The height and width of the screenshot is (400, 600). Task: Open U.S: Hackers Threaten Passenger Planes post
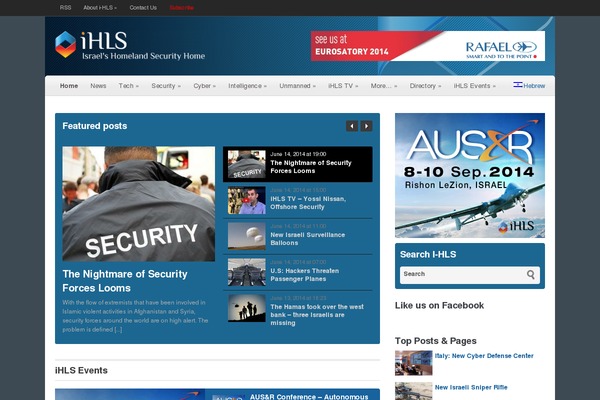(305, 275)
